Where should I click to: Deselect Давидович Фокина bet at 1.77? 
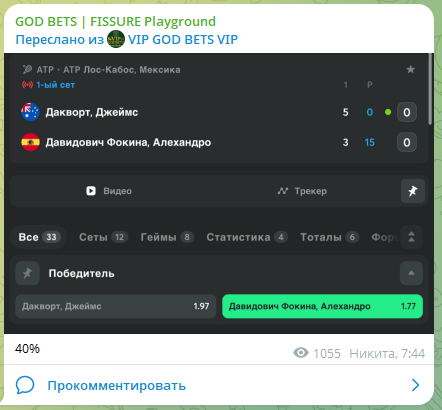[x=322, y=306]
